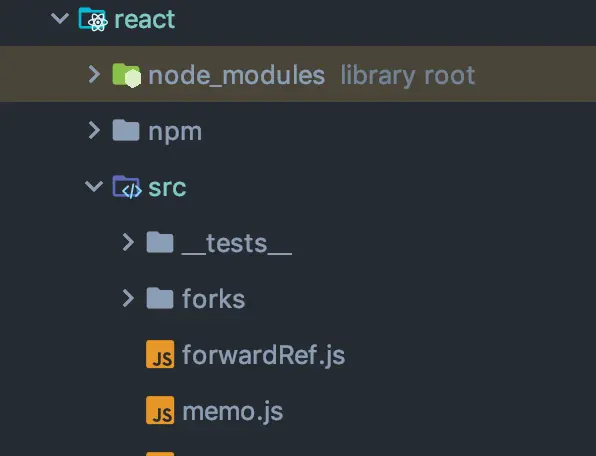The image size is (596, 456).
Task: Expand the __tests__ folder chevron
Action: click(128, 242)
